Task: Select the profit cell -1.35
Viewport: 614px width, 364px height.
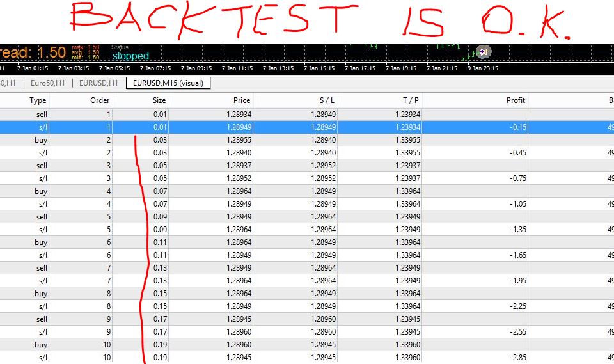Action: pos(518,230)
